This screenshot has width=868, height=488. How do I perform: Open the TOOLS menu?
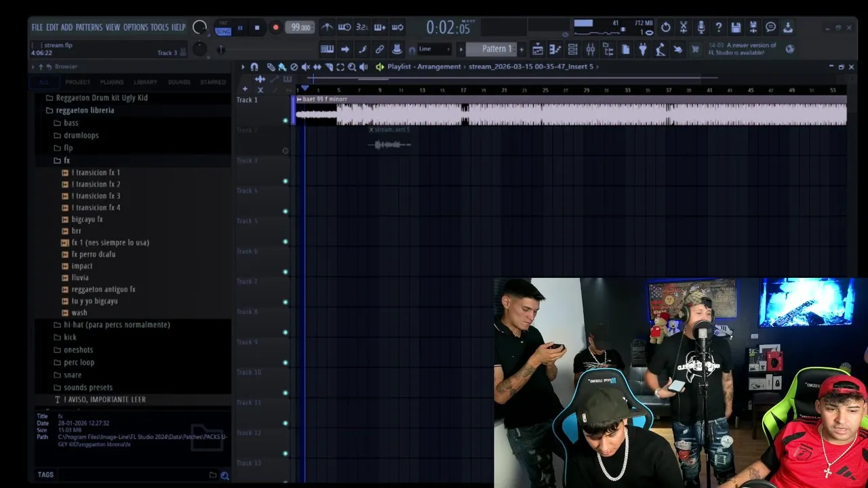click(x=159, y=27)
